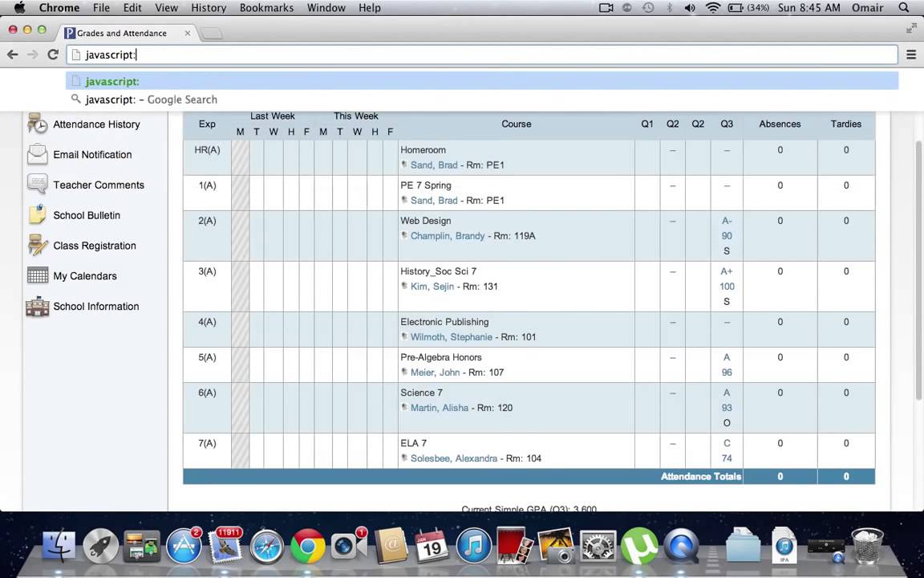Click the School Information building icon
Image resolution: width=924 pixels, height=578 pixels.
(37, 306)
